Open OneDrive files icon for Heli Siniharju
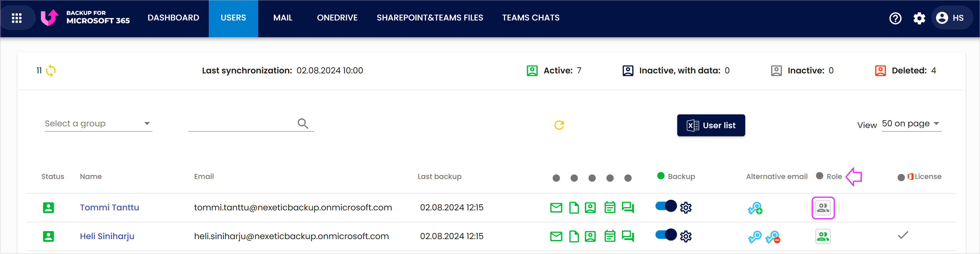This screenshot has height=254, width=980. (574, 236)
